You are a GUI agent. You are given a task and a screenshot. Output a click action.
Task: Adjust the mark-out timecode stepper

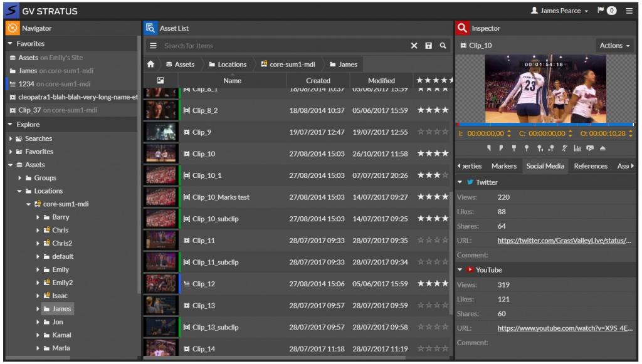point(631,133)
